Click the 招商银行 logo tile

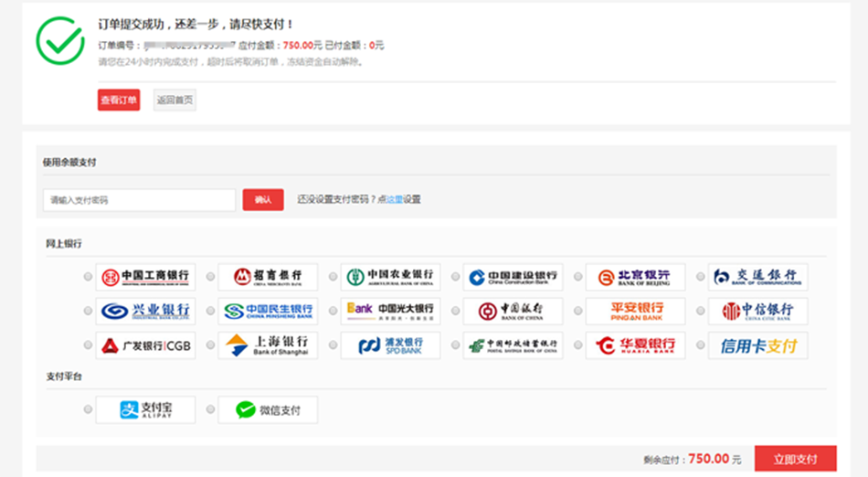(x=268, y=277)
